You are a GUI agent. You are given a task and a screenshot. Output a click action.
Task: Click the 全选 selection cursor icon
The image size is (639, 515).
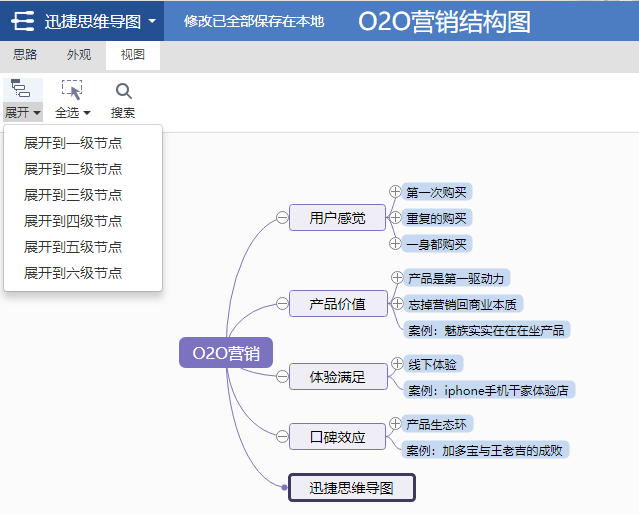pyautogui.click(x=72, y=90)
